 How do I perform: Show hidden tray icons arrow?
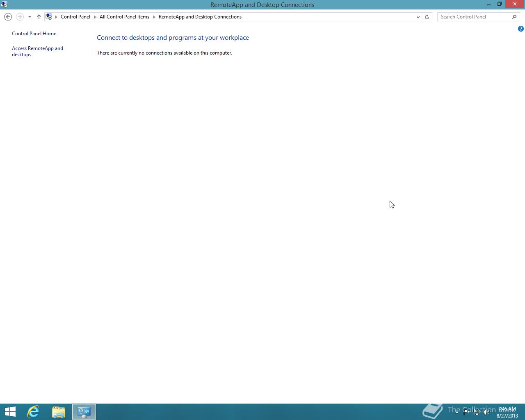pyautogui.click(x=457, y=412)
